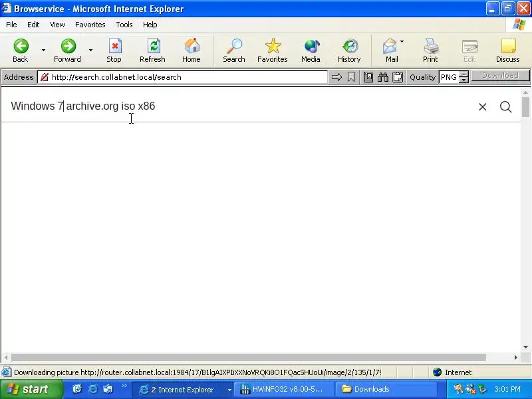Click the horizontal scrollbar thumb
Screen dimensions: 532x399
point(248,357)
